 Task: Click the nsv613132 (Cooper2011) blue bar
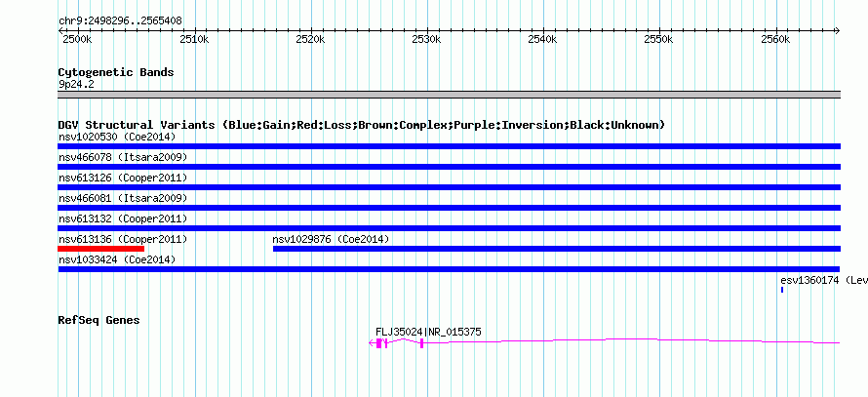pyautogui.click(x=449, y=228)
